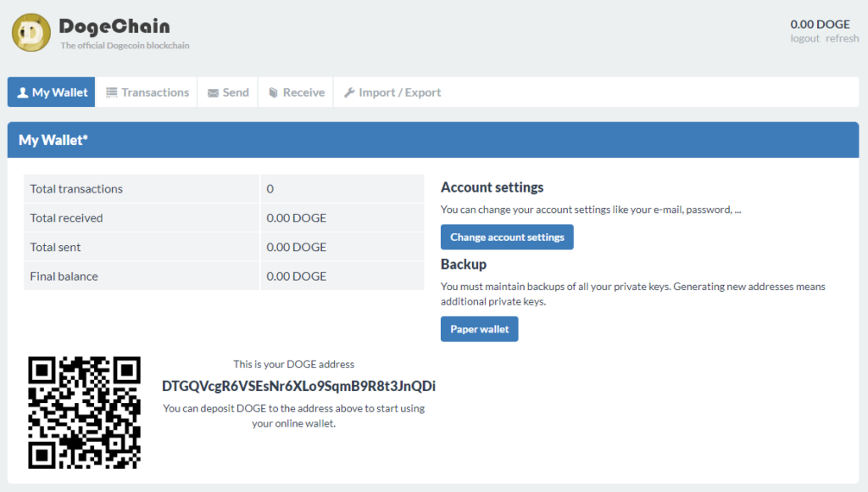The height and width of the screenshot is (492, 868).
Task: Open the Paper wallet backup button
Action: coord(479,329)
